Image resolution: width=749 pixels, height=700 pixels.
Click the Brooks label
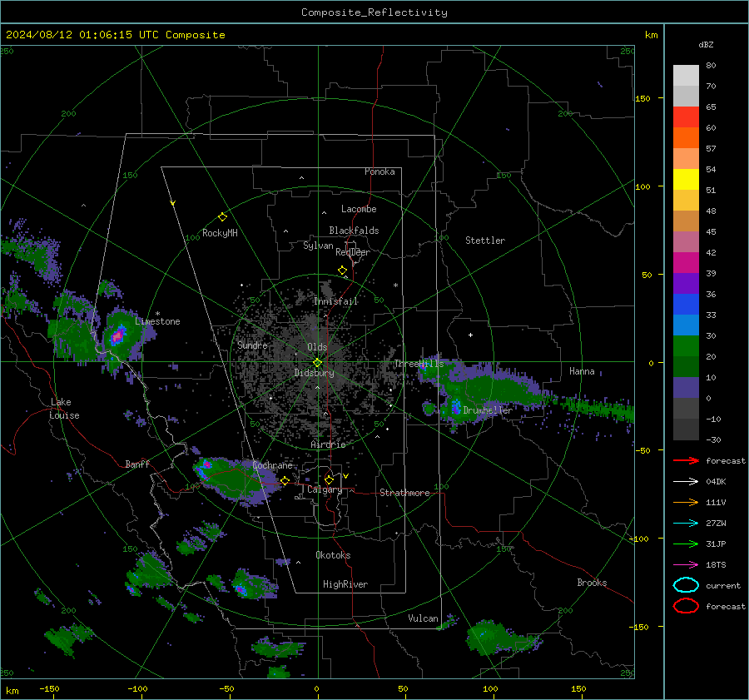pos(592,583)
